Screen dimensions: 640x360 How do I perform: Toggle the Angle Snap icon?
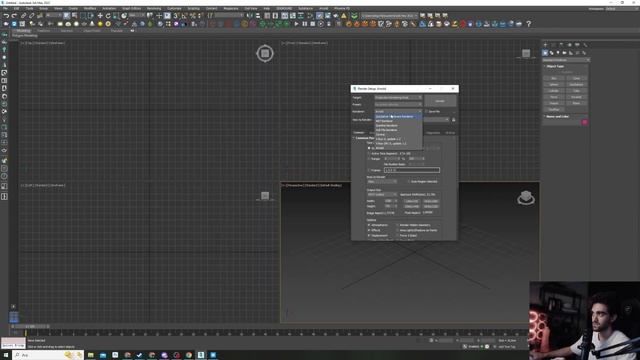pos(184,16)
